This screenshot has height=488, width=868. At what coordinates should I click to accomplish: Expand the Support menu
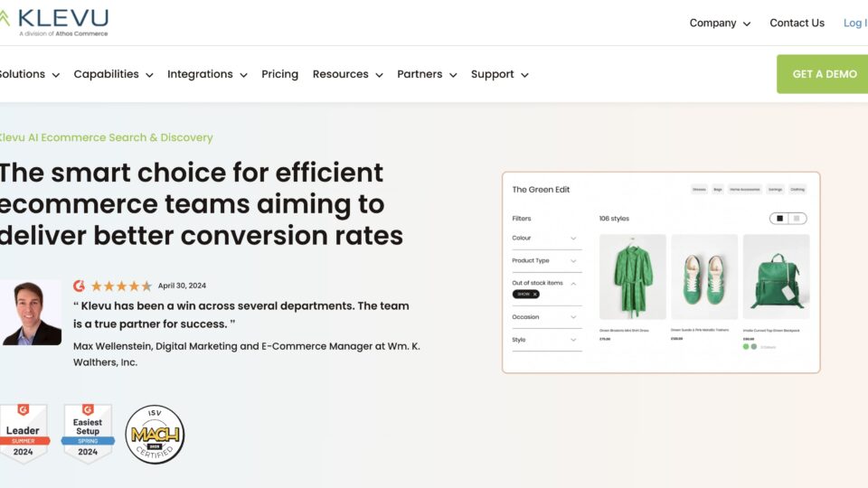click(x=499, y=74)
